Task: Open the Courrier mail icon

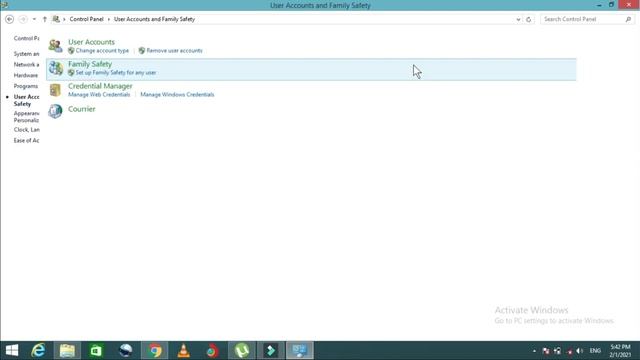Action: tap(55, 111)
